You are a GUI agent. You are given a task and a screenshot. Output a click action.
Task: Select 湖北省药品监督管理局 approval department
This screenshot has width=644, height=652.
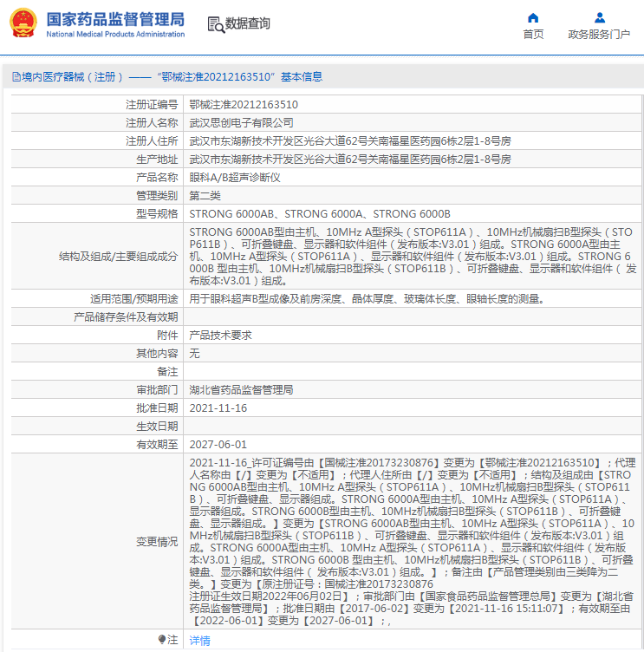241,389
